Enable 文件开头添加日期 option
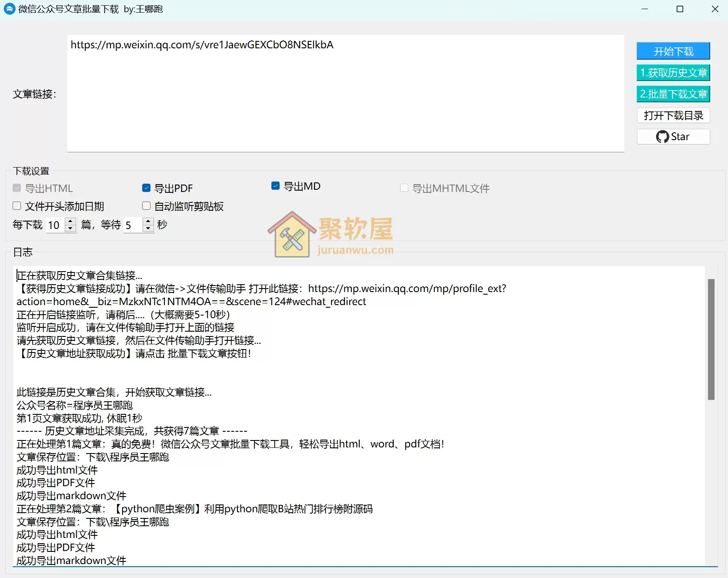728x578 pixels. (17, 206)
